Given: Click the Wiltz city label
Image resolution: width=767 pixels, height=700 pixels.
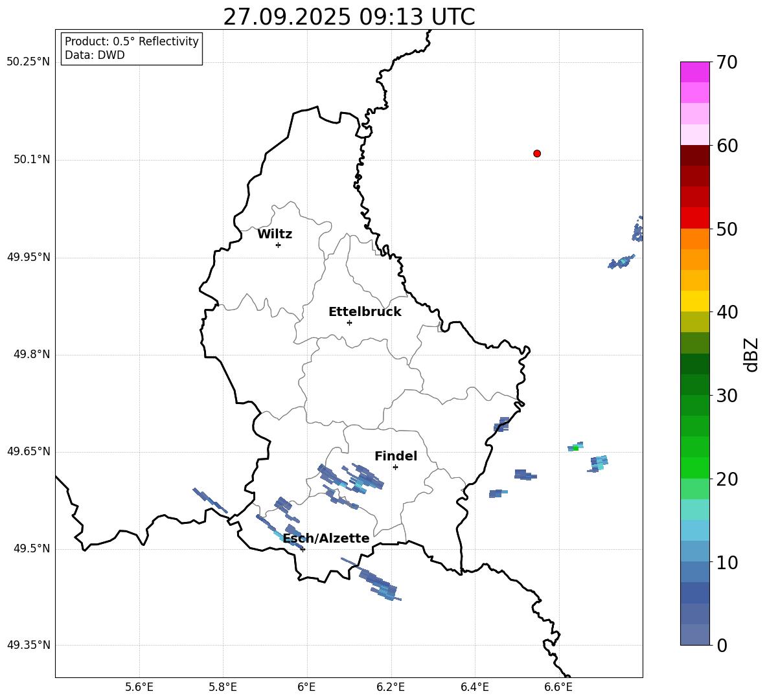Looking at the screenshot, I should 275,234.
